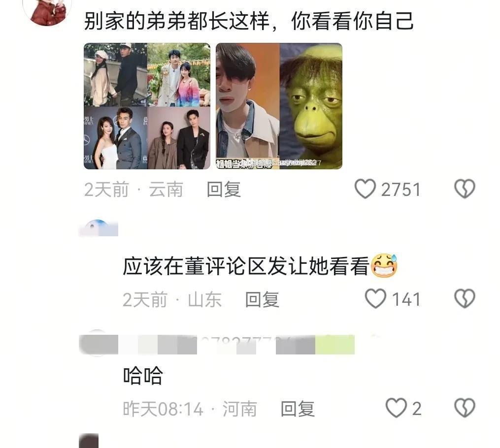The width and height of the screenshot is (500, 448).
Task: Tap the comment text 应该在董评论区发让她看看
Action: [246, 266]
